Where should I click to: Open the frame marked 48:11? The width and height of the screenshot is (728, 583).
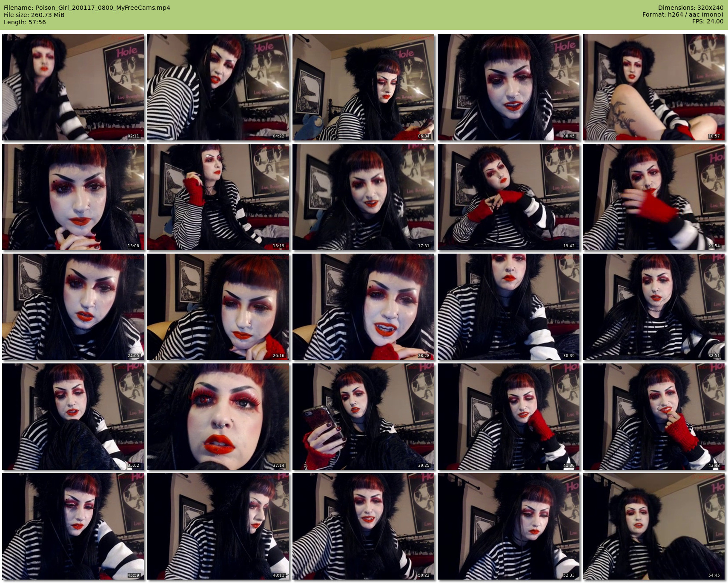tap(218, 526)
